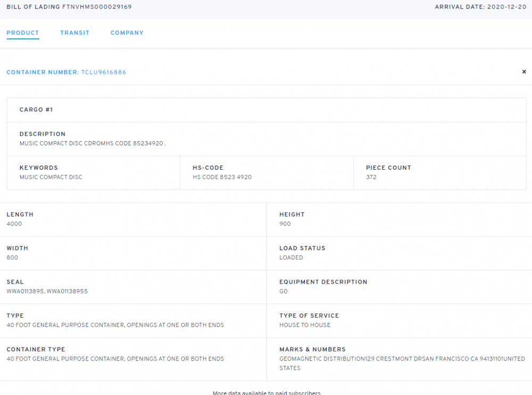Click the bill of lading number heading
Image resolution: width=532 pixels, height=395 pixels.
pyautogui.click(x=69, y=7)
